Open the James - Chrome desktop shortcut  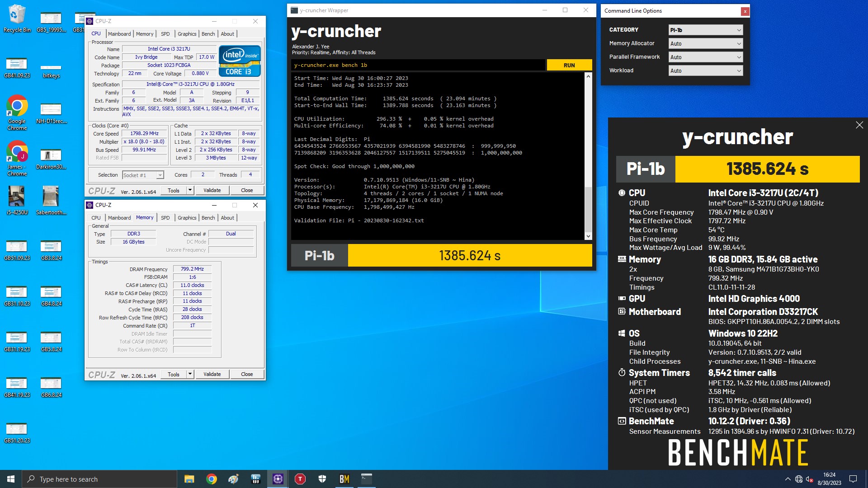pos(17,158)
